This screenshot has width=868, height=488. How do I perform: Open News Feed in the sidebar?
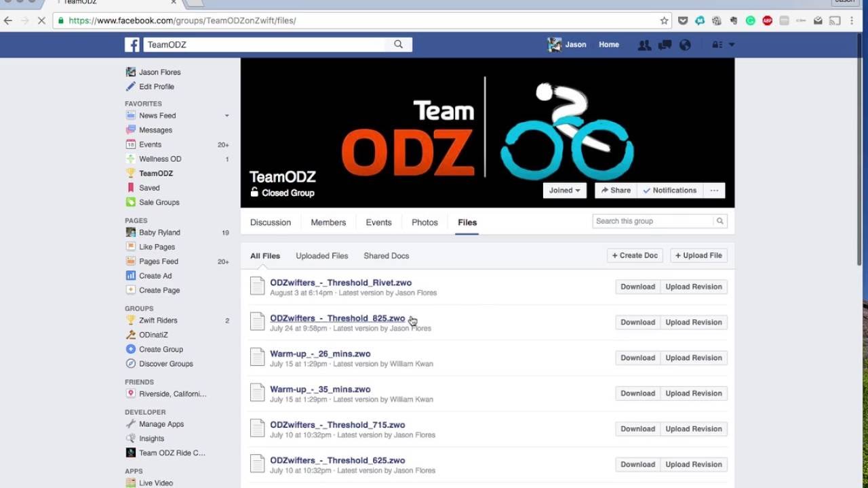151,115
